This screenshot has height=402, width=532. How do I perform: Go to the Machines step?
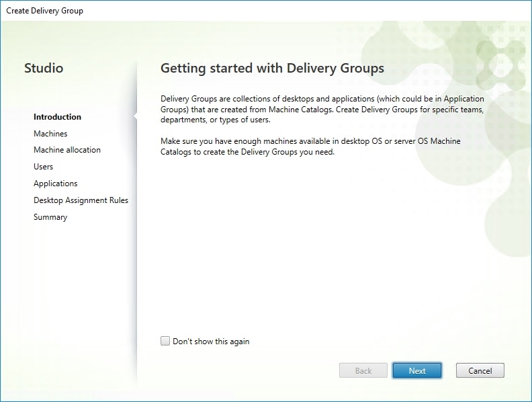(50, 133)
